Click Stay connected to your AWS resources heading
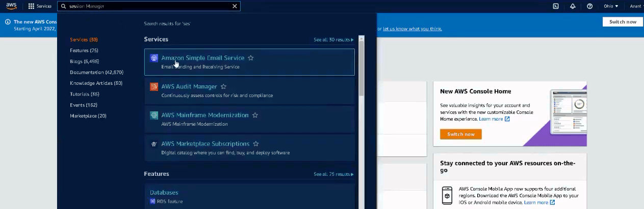 point(507,167)
